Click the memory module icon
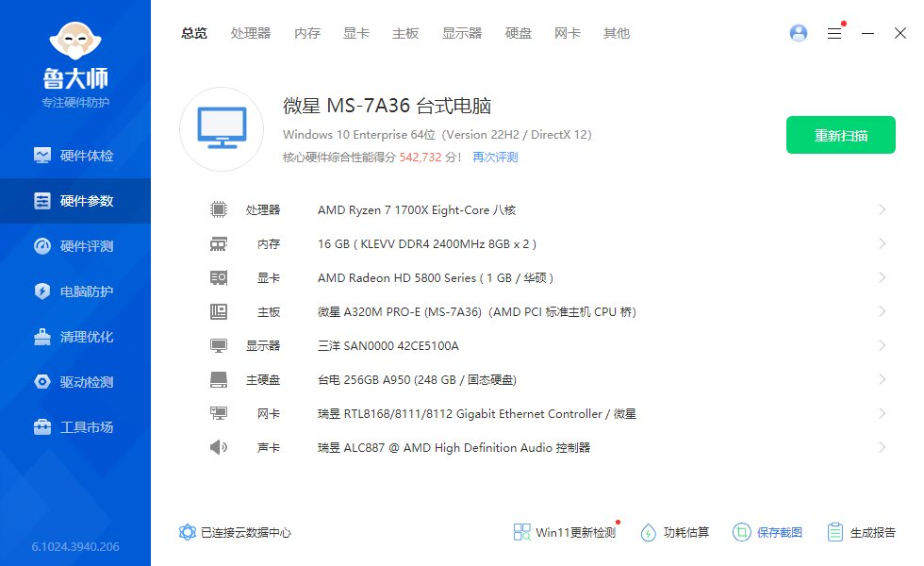Viewport: 924px width, 566px height. (219, 244)
